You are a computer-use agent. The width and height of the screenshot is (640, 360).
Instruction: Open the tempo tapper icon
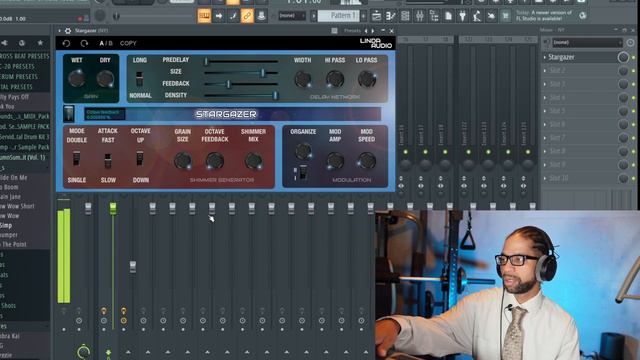click(x=477, y=16)
